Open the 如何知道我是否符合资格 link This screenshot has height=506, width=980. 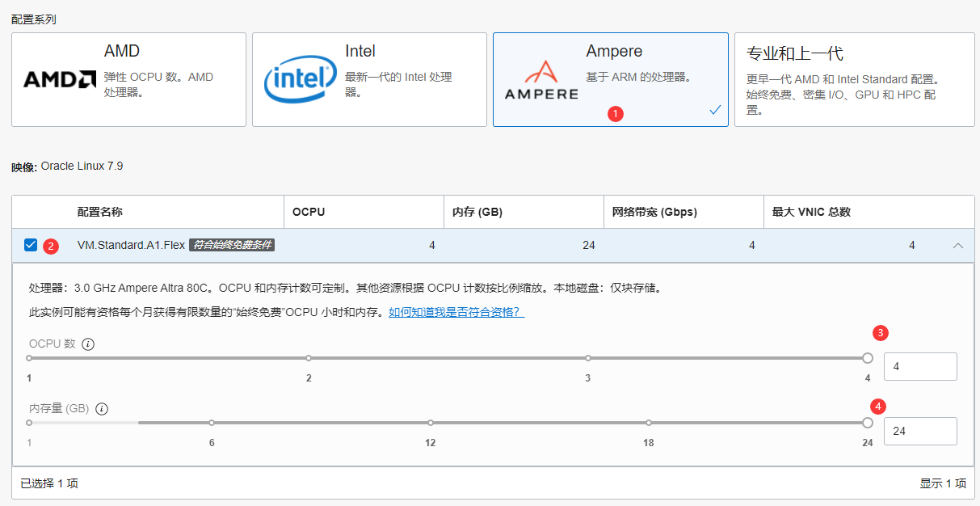coord(456,312)
